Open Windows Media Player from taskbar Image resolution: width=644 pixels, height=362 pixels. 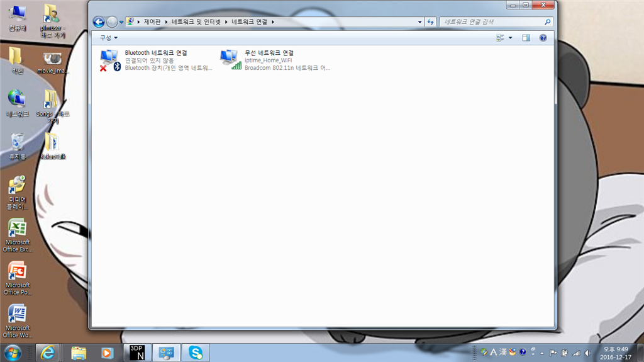pyautogui.click(x=107, y=353)
